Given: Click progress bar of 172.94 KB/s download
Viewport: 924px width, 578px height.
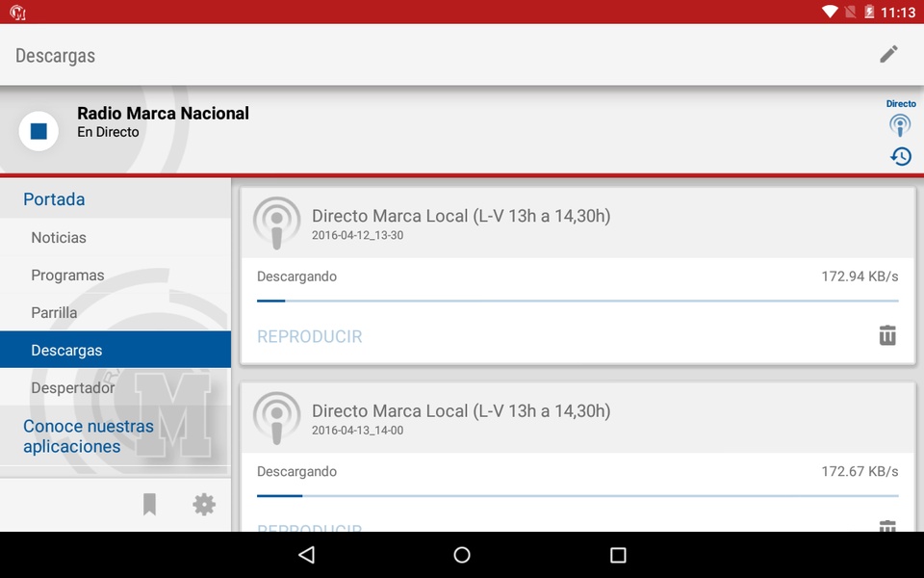Looking at the screenshot, I should pos(577,301).
